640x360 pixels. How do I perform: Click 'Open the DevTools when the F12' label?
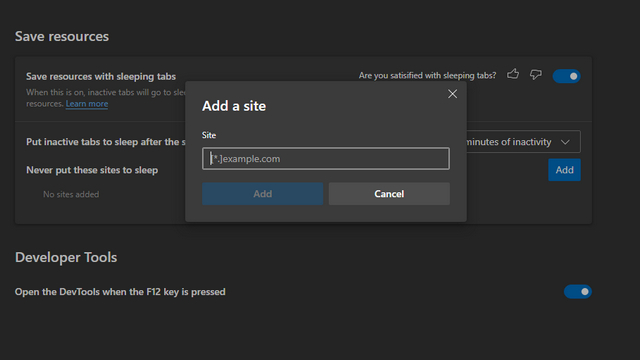coord(120,292)
